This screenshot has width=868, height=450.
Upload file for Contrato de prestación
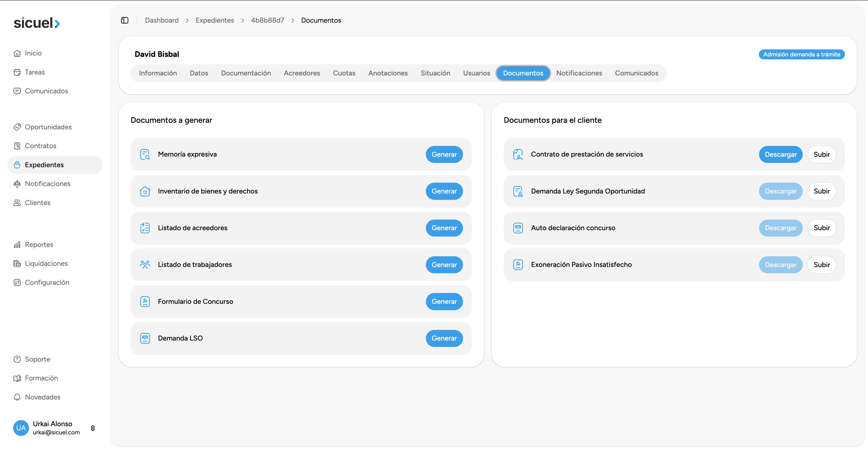coord(822,154)
